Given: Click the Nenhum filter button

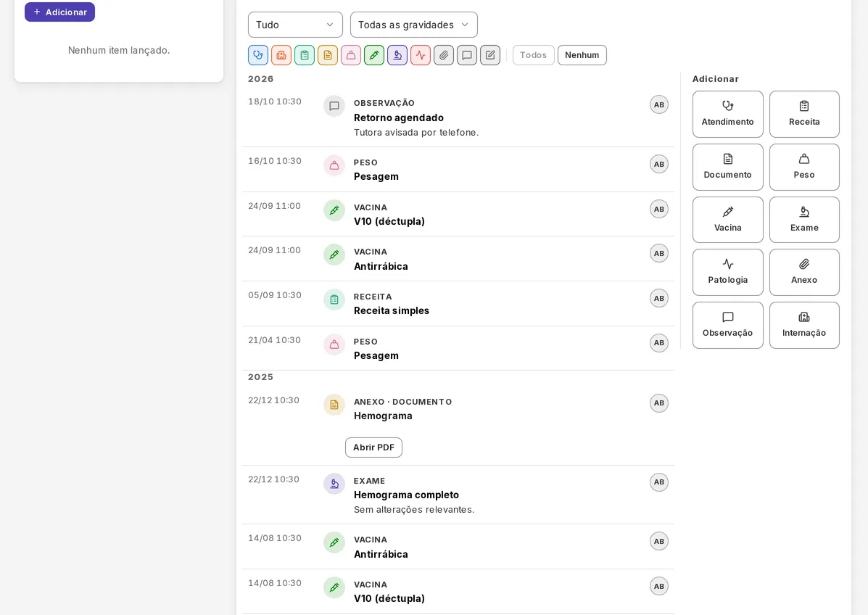Looking at the screenshot, I should (582, 55).
